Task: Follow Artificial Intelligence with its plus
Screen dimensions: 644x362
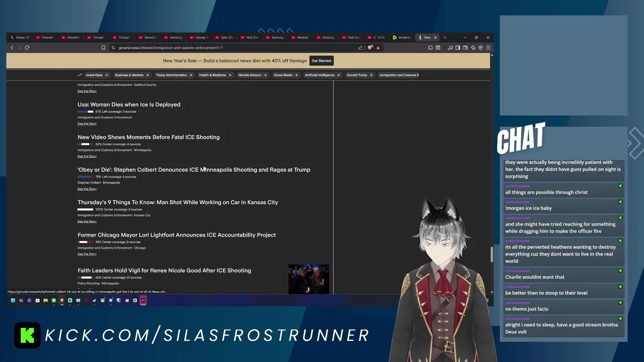Action: 339,75
